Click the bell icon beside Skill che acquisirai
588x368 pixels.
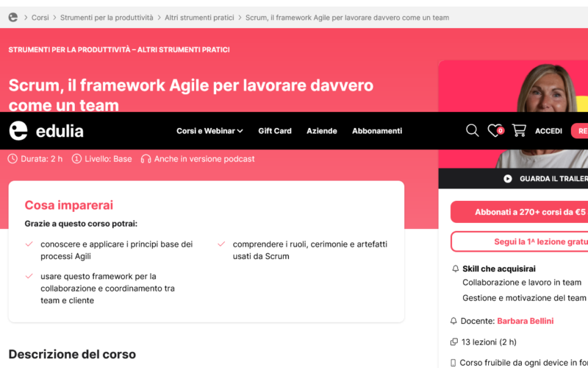(x=455, y=269)
